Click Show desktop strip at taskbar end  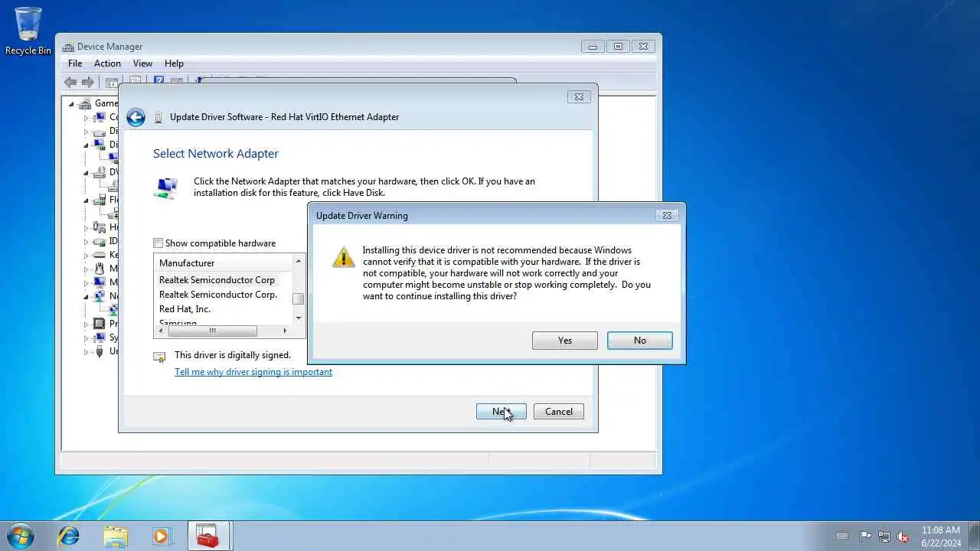(x=974, y=536)
